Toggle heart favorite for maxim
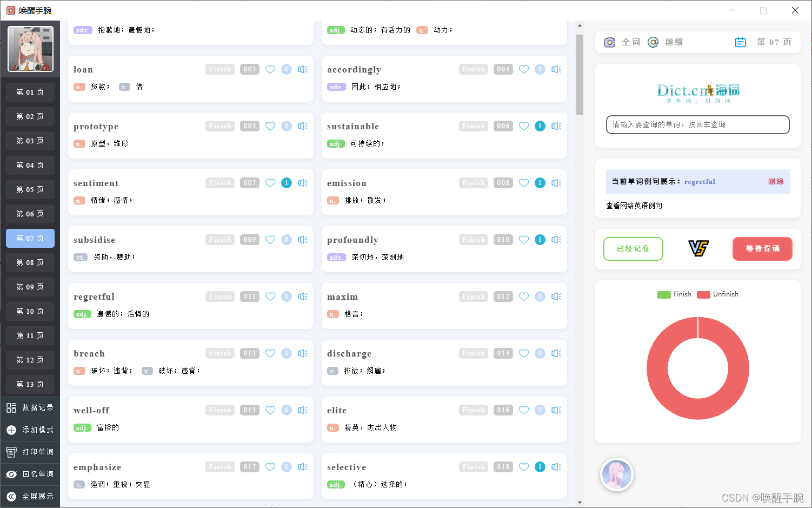Screen dimensions: 812x508 (524, 296)
